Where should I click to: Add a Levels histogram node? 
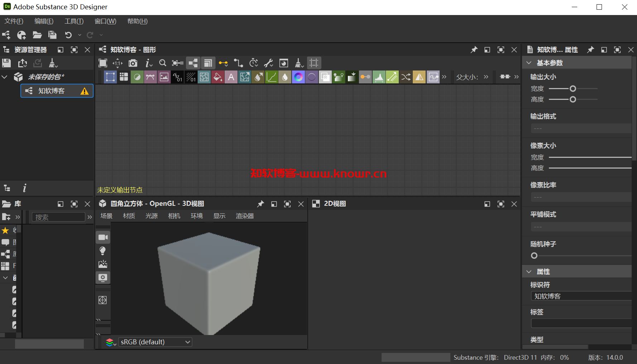pos(379,77)
